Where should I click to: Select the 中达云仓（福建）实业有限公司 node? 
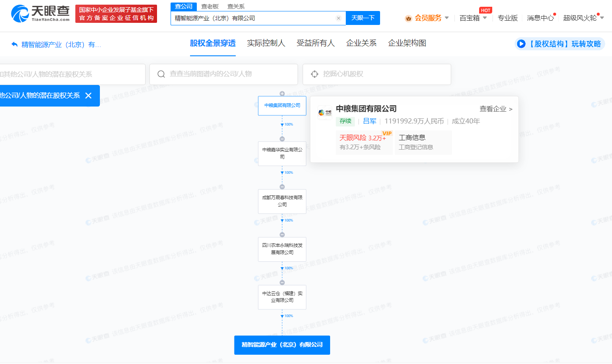tap(282, 297)
